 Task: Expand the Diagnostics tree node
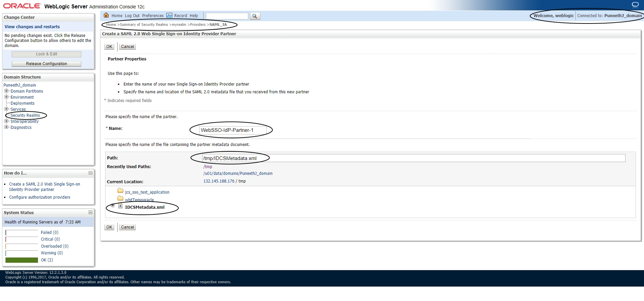point(6,127)
